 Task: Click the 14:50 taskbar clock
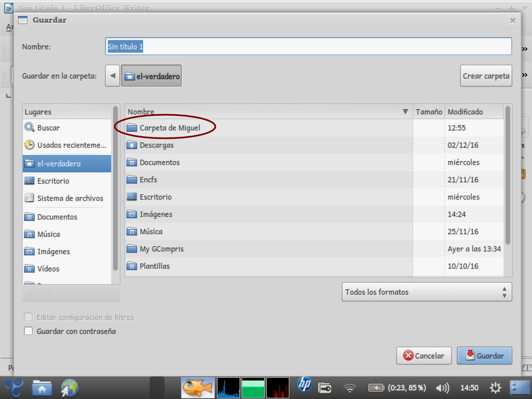pos(469,388)
